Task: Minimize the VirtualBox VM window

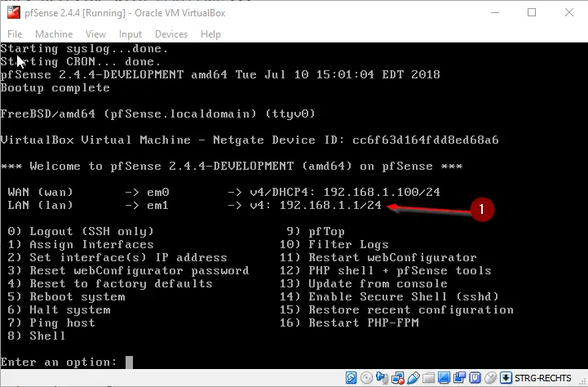Action: [495, 12]
